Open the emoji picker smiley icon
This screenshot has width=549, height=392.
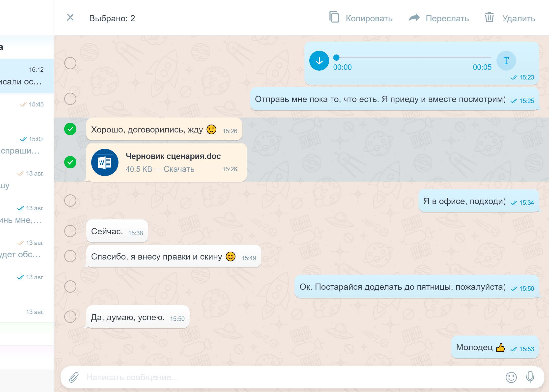pyautogui.click(x=511, y=377)
